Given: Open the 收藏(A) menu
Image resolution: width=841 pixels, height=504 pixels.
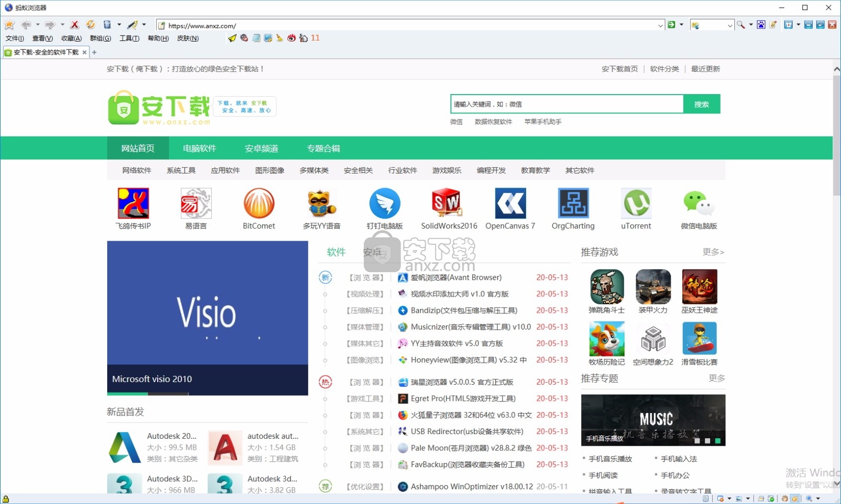Looking at the screenshot, I should click(71, 38).
